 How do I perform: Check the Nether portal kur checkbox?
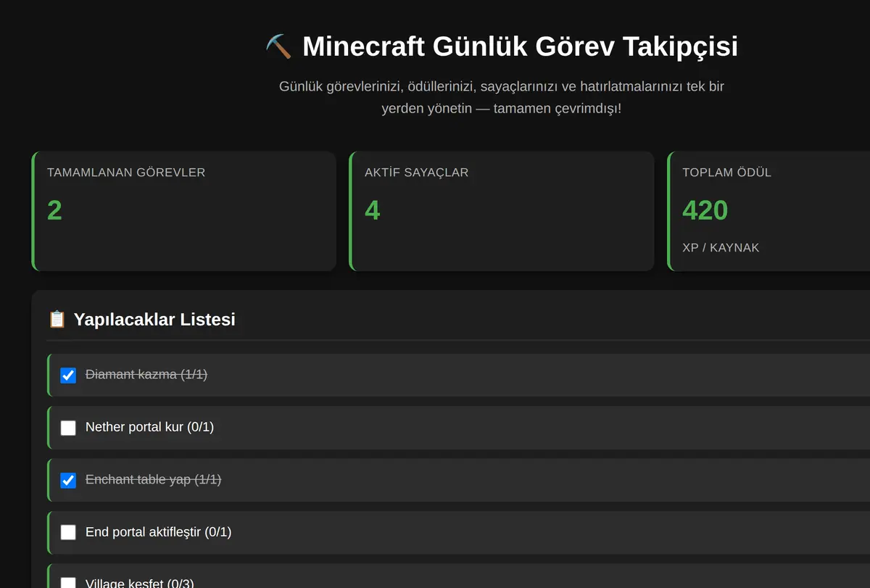point(68,428)
